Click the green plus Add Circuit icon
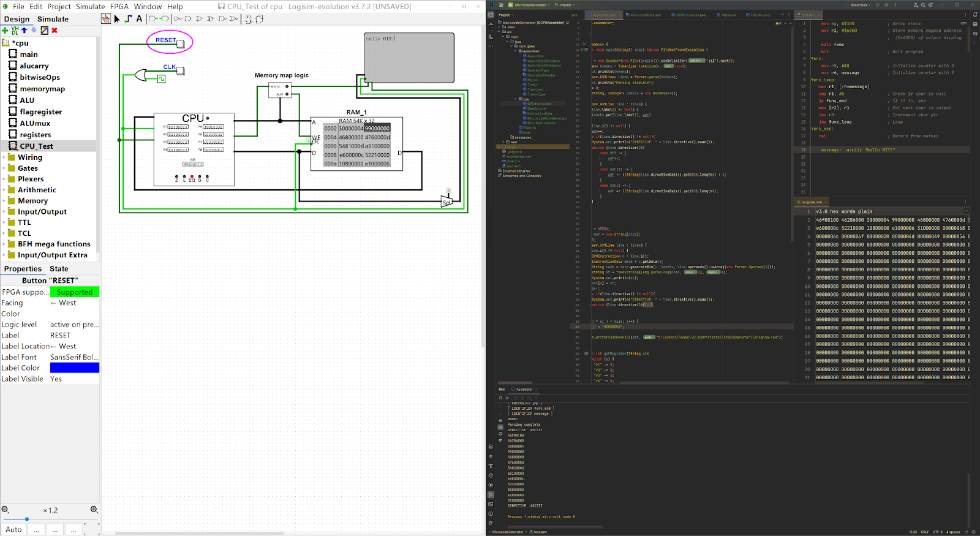 pos(6,30)
